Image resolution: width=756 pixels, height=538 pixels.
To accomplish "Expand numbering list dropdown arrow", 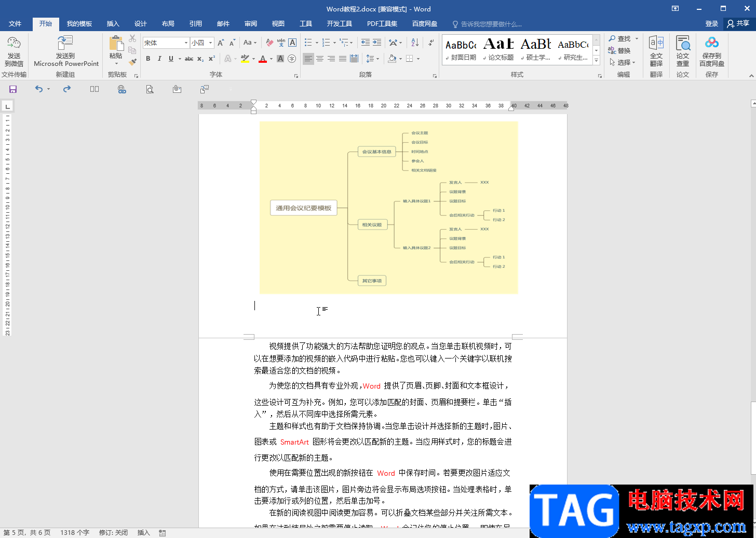I will pyautogui.click(x=334, y=43).
